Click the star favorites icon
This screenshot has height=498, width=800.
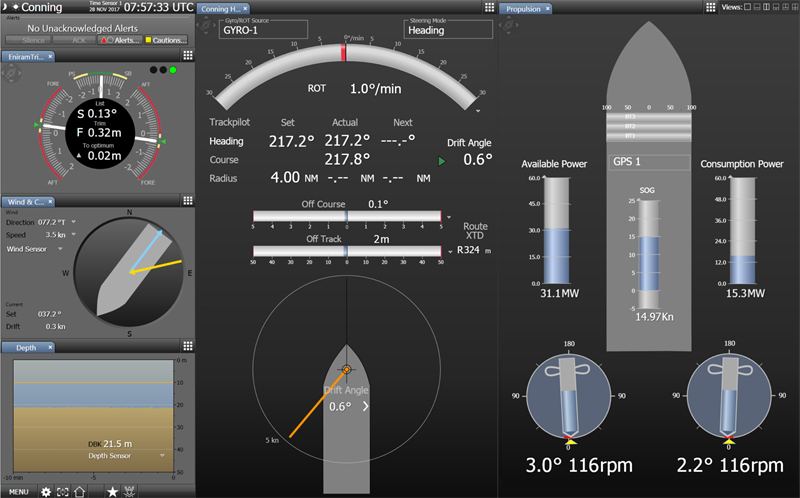[x=112, y=491]
